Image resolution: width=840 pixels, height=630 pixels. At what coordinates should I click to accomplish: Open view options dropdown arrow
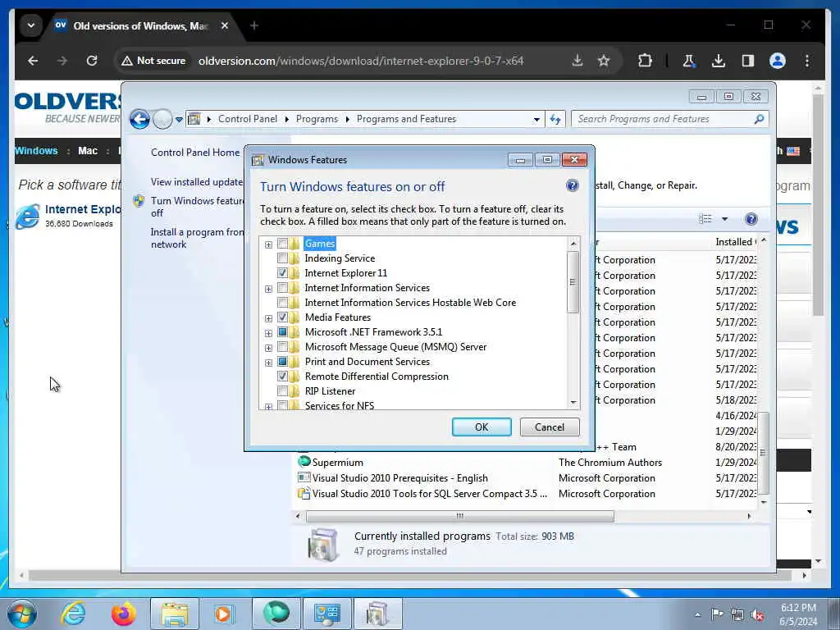pyautogui.click(x=724, y=218)
